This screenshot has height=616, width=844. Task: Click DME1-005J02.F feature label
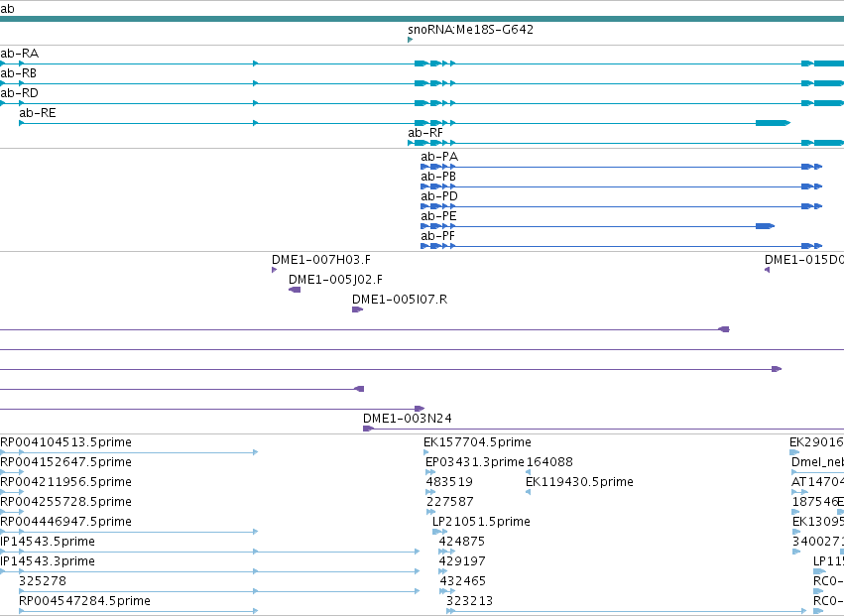point(335,280)
